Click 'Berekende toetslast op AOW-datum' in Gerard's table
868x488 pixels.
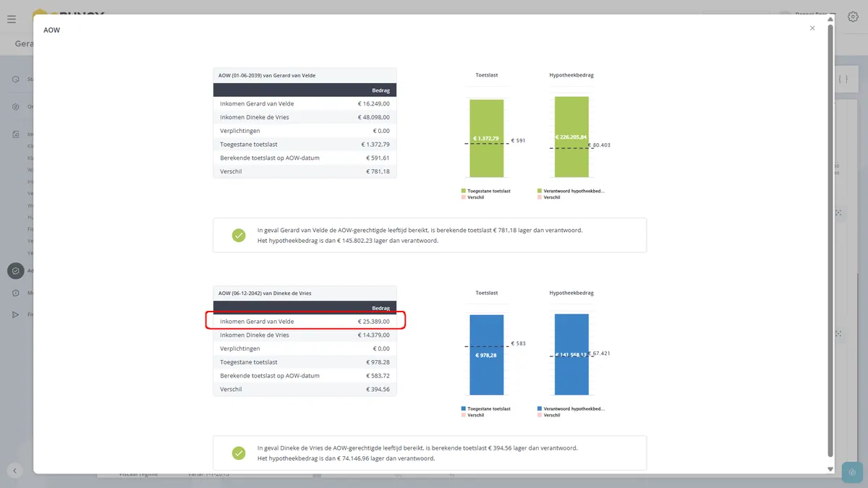[270, 158]
